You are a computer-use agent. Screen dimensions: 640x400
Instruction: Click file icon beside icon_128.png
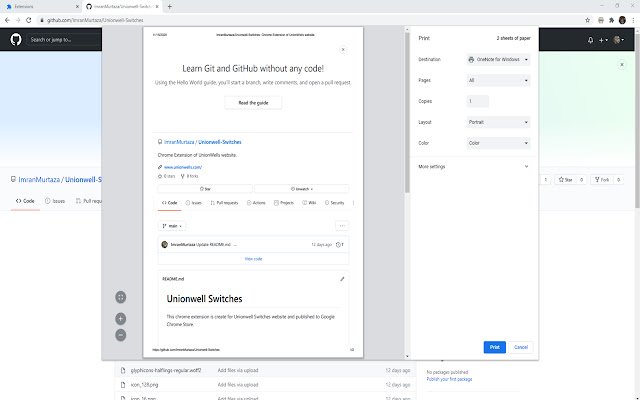(x=123, y=385)
